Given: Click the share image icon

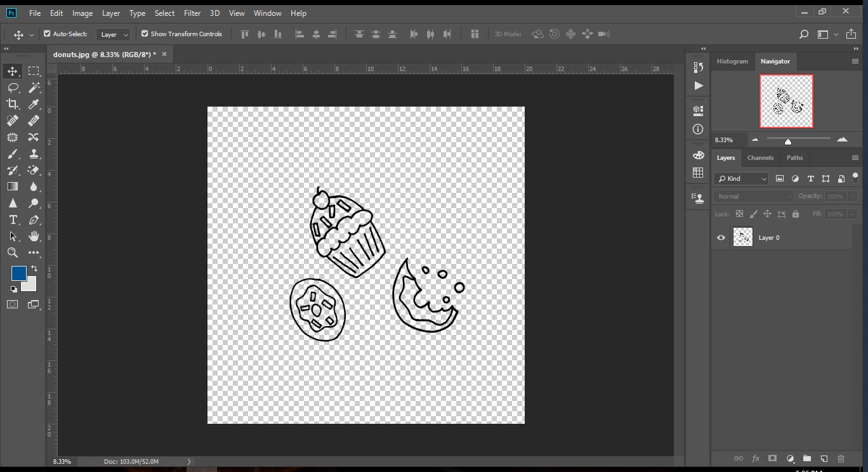Looking at the screenshot, I should (x=852, y=34).
